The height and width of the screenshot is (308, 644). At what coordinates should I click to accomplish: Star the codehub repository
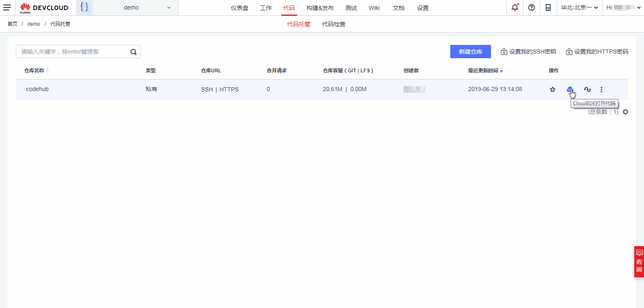tap(552, 89)
